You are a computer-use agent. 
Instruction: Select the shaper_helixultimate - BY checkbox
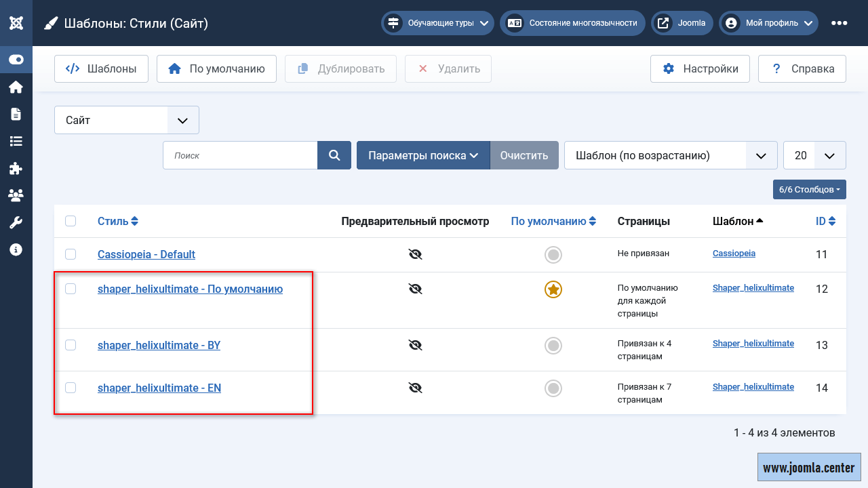pos(71,345)
